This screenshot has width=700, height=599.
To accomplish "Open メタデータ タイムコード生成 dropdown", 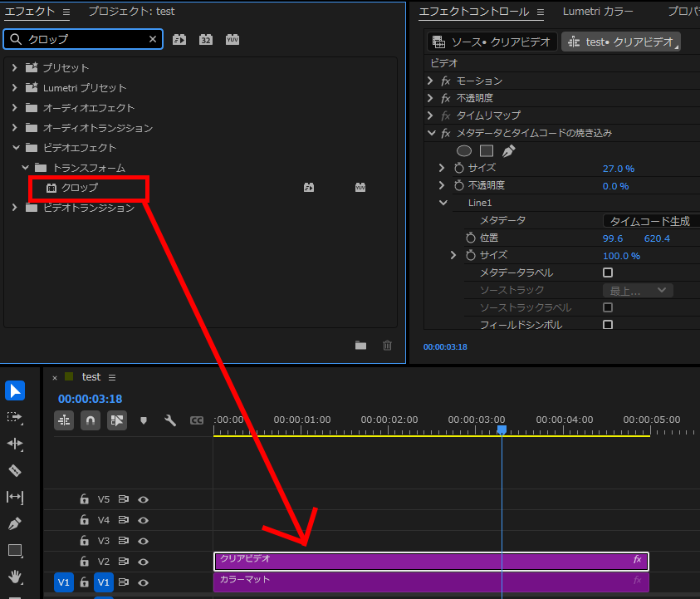I will point(651,221).
